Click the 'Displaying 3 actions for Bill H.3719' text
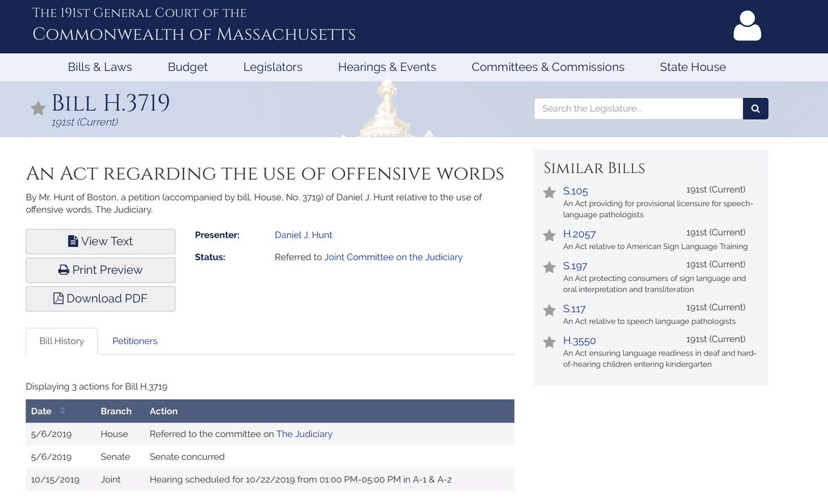This screenshot has width=828, height=504. click(97, 387)
